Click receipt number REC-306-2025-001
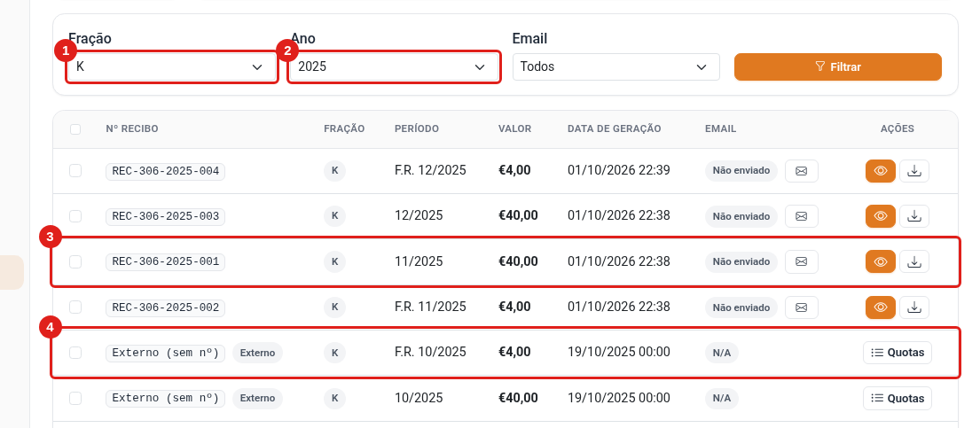Screen dimensions: 980x428 (x=166, y=261)
